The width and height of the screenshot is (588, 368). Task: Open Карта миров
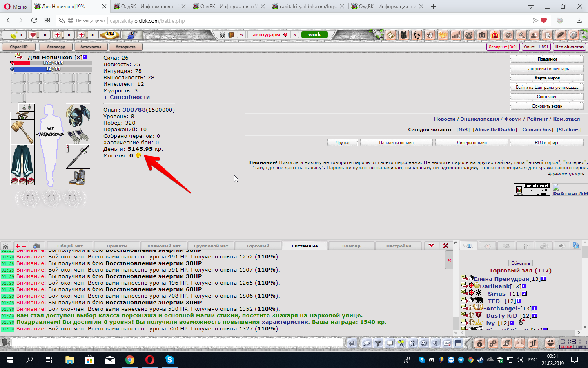547,78
